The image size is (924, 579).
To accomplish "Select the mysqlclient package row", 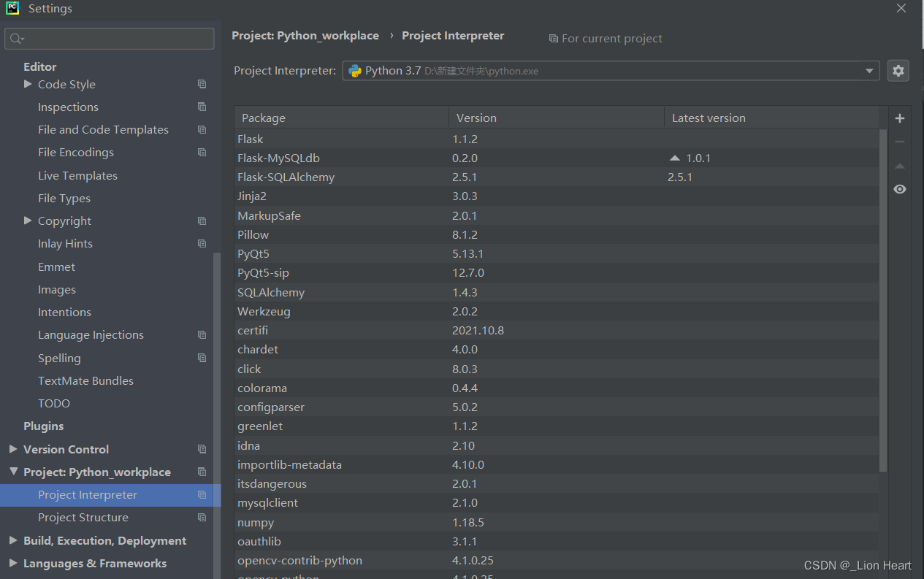I will 557,502.
